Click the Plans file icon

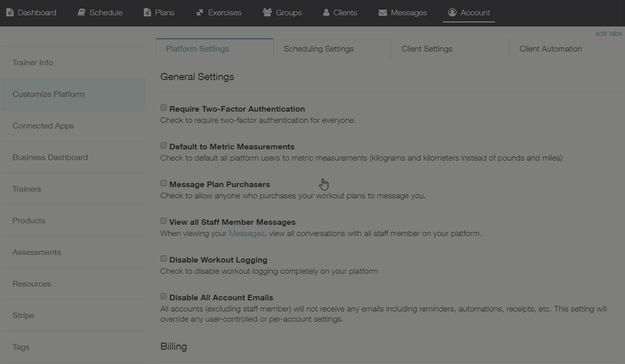(147, 12)
